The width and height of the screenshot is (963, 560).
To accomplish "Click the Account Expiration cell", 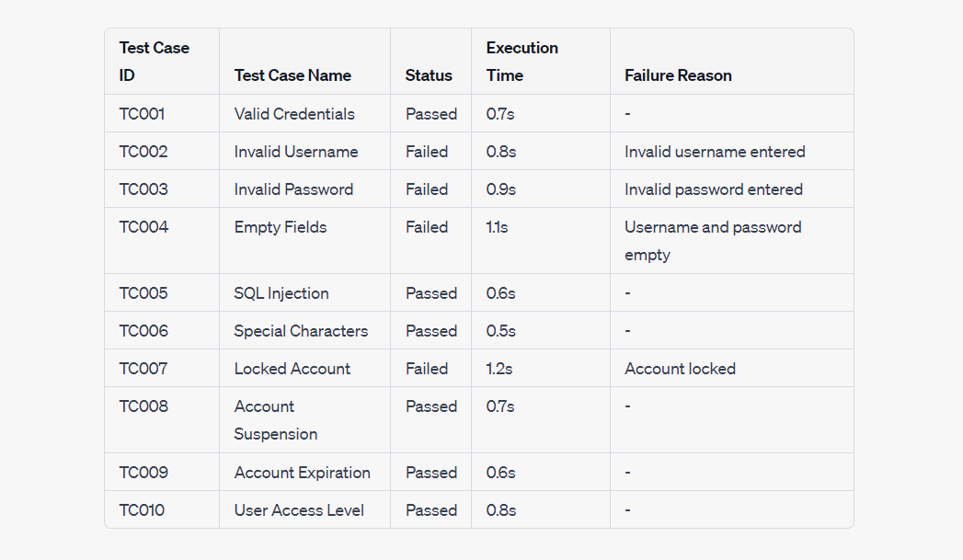I will pos(303,473).
